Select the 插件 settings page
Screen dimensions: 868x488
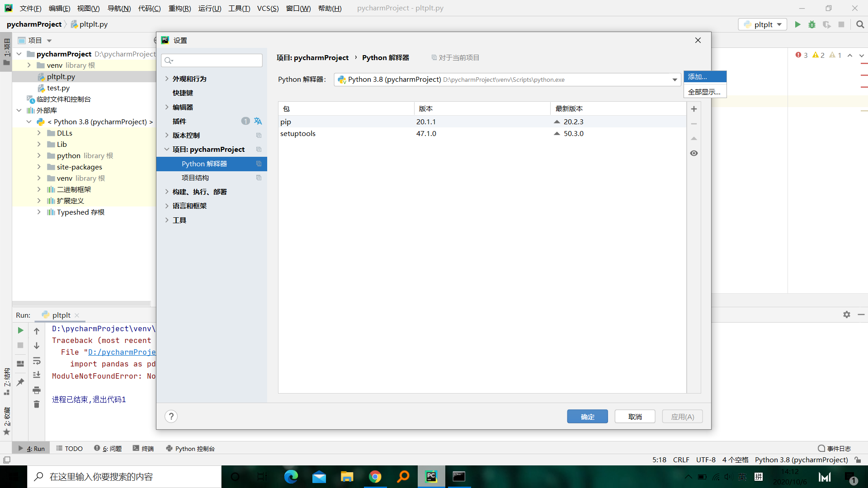pos(179,121)
